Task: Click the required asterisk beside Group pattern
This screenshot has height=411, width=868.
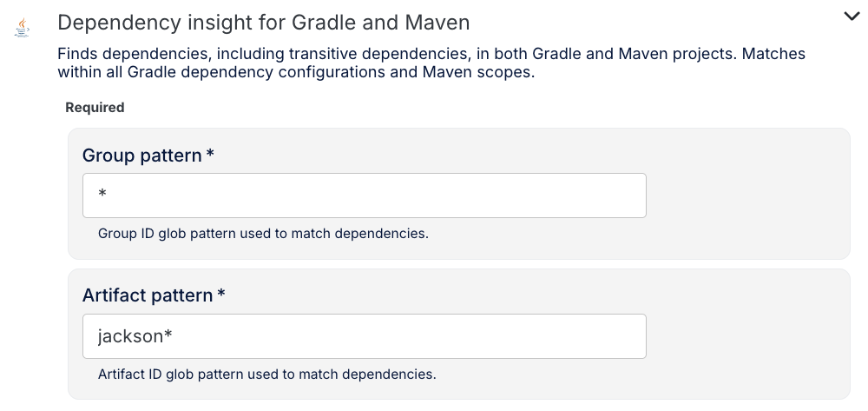Action: pyautogui.click(x=210, y=155)
